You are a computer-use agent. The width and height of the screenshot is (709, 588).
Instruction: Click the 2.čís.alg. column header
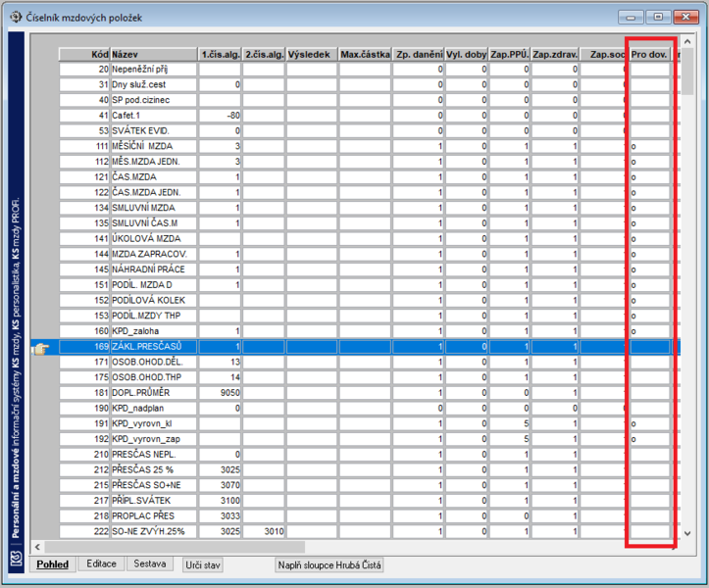[x=264, y=54]
